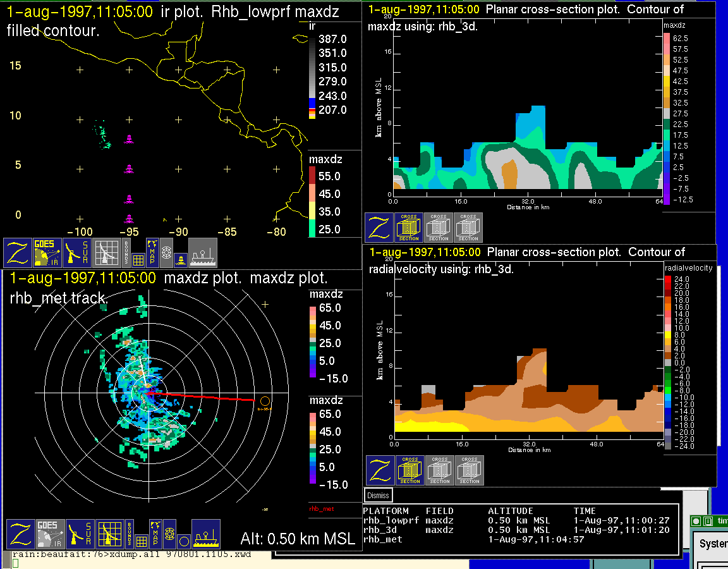The width and height of the screenshot is (728, 569).
Task: Click the active Cross Section icon under the maxdz contour plot
Action: pyautogui.click(x=409, y=228)
